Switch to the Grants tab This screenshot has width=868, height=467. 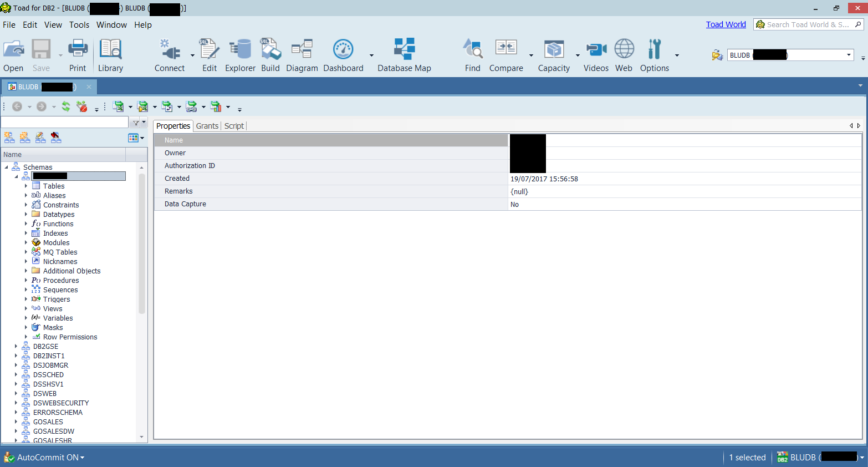click(207, 126)
